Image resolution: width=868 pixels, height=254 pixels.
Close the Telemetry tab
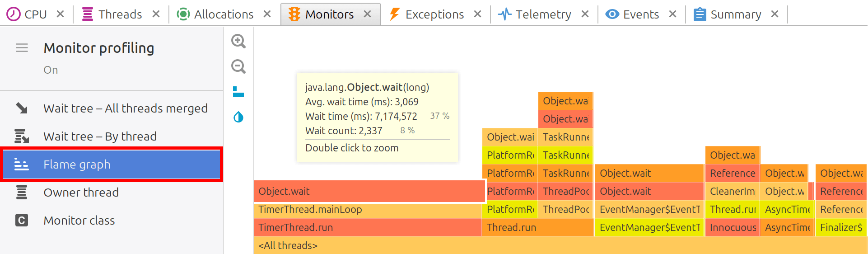[585, 14]
